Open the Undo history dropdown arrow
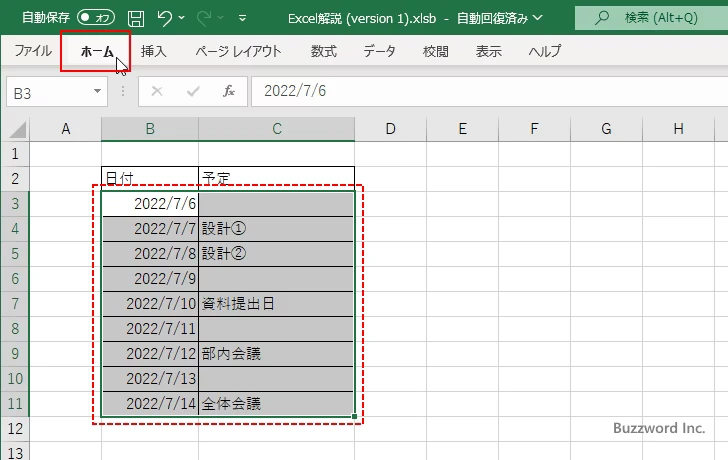This screenshot has width=728, height=460. tap(182, 18)
